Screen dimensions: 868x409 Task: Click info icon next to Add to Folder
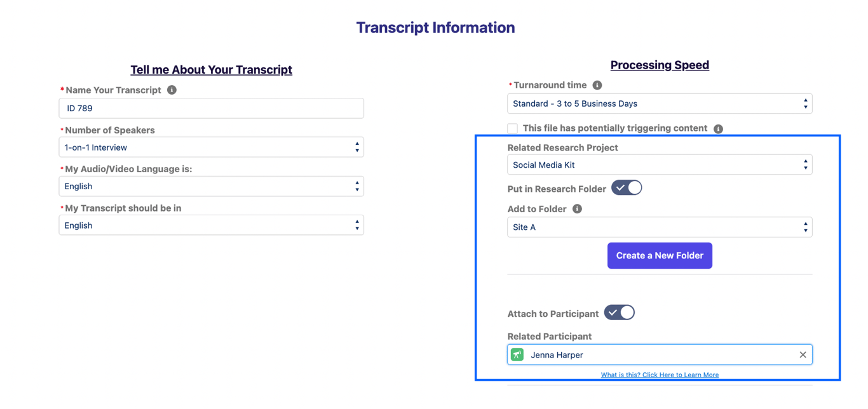click(577, 209)
